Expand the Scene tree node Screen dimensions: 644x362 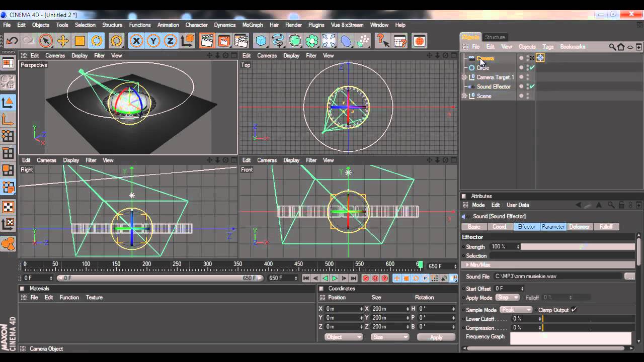(464, 96)
